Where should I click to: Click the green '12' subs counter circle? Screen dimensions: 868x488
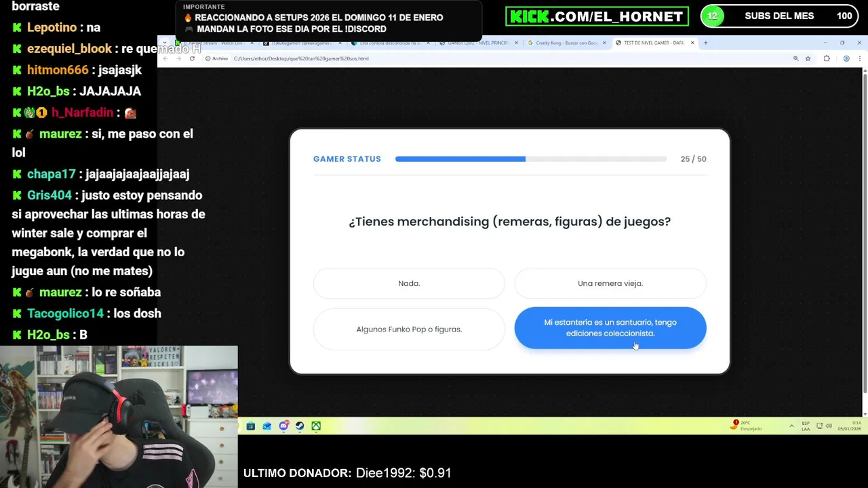[x=712, y=16]
